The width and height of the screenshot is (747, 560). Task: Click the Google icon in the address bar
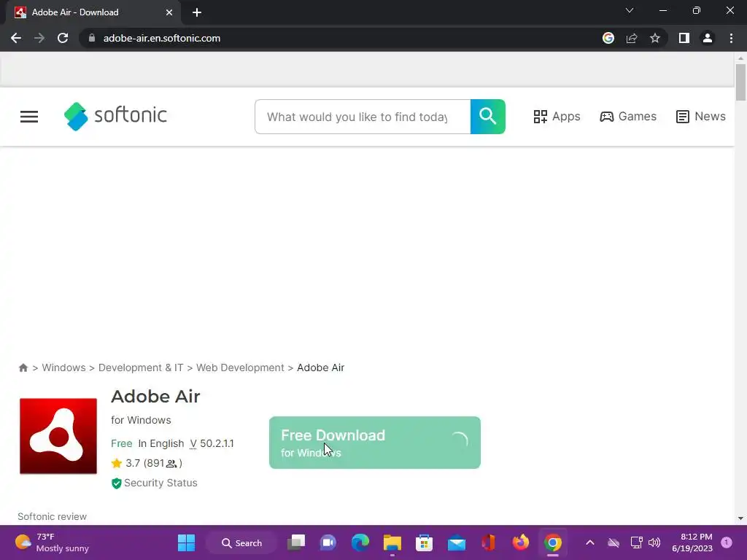608,38
